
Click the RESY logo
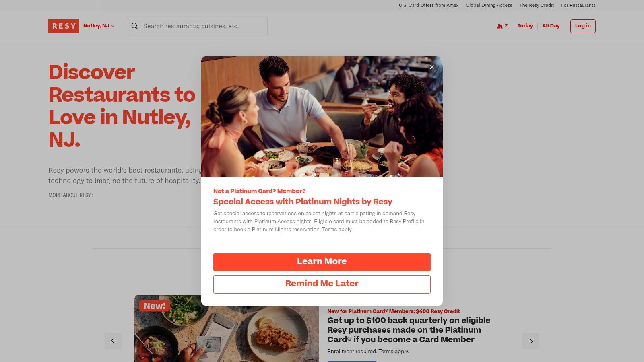[x=64, y=26]
